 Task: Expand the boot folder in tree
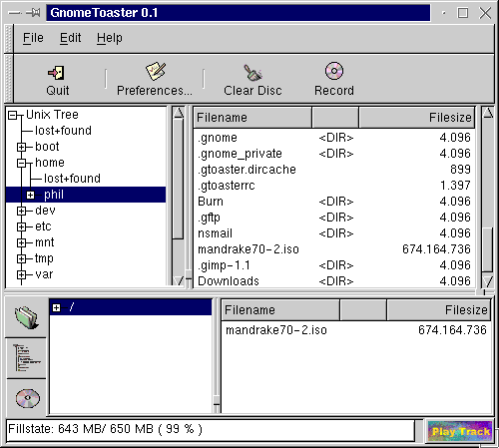(x=21, y=147)
